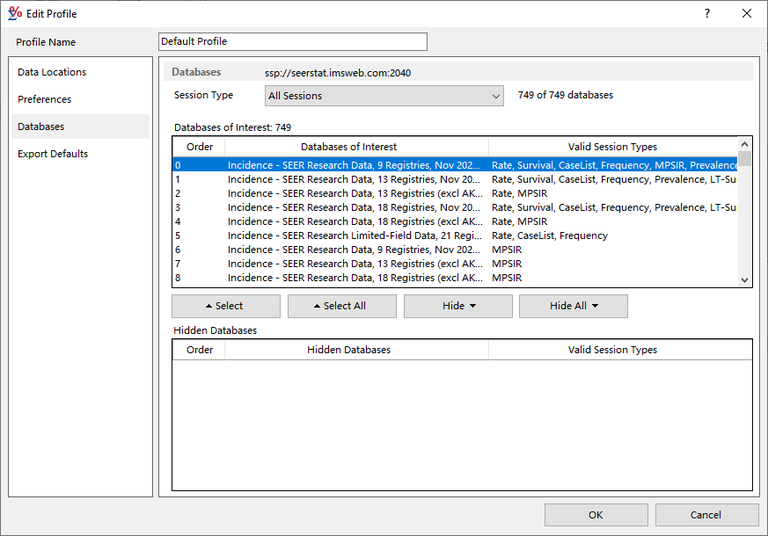768x536 pixels.
Task: Close the Edit Profile dialog
Action: [746, 14]
